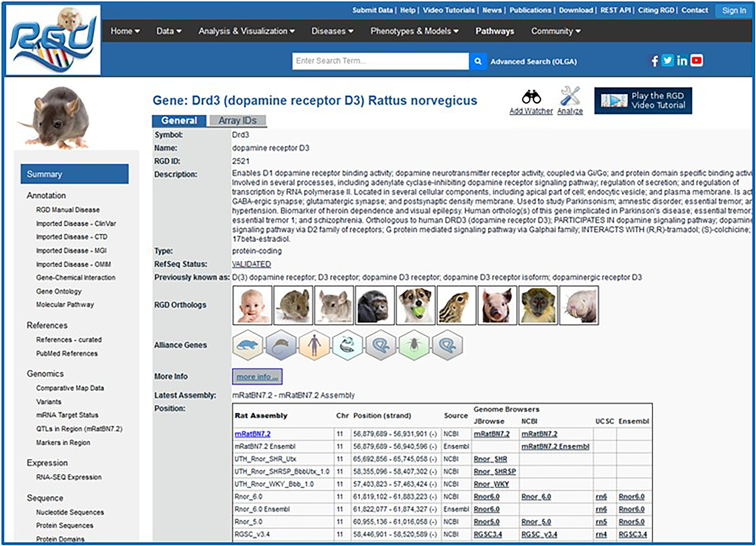The image size is (756, 546).
Task: Click the Sign In button
Action: click(x=734, y=11)
